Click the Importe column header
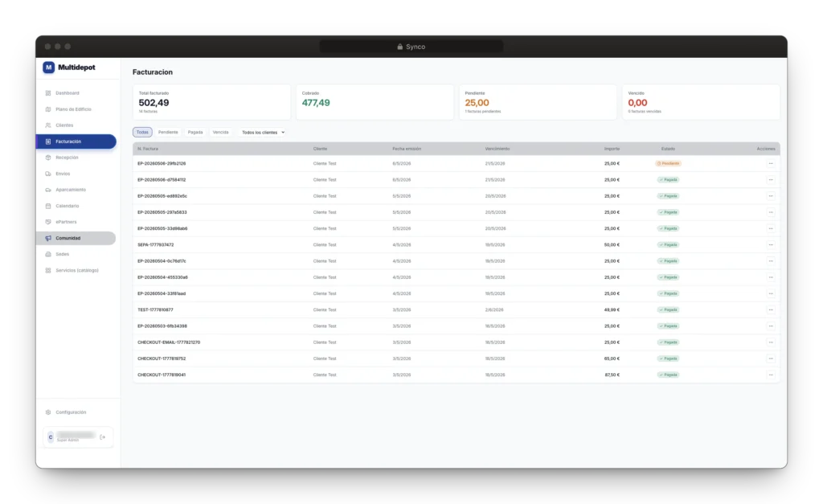This screenshot has height=504, width=823. [612, 149]
